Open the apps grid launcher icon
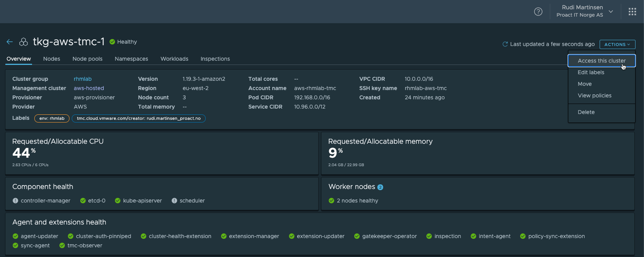The image size is (644, 257). point(632,12)
